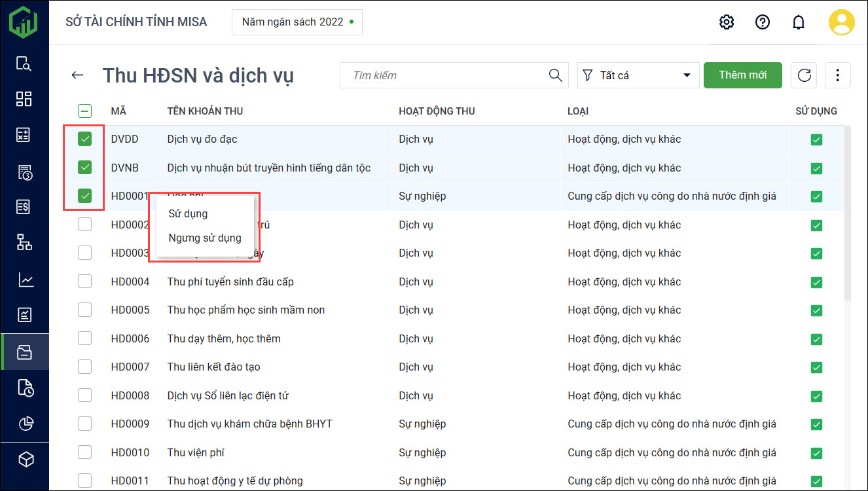This screenshot has height=491, width=868.
Task: Open the calculator icon in the sidebar
Action: pyautogui.click(x=24, y=136)
